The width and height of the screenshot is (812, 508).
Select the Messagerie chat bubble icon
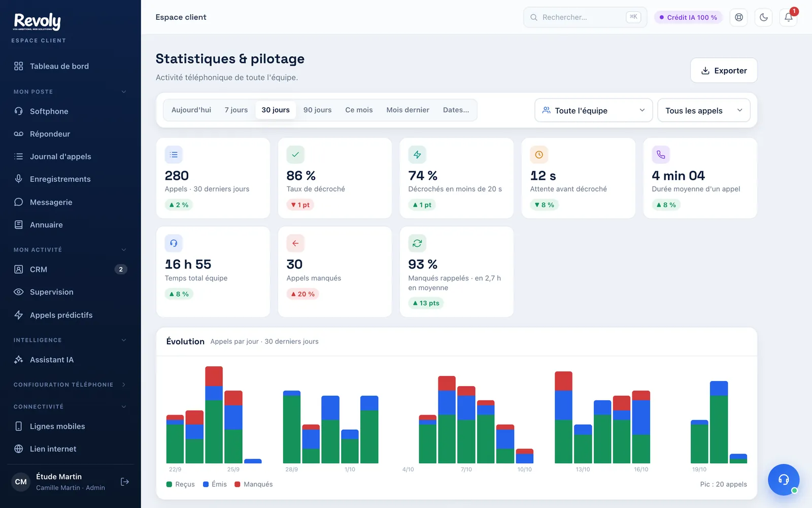click(x=19, y=202)
